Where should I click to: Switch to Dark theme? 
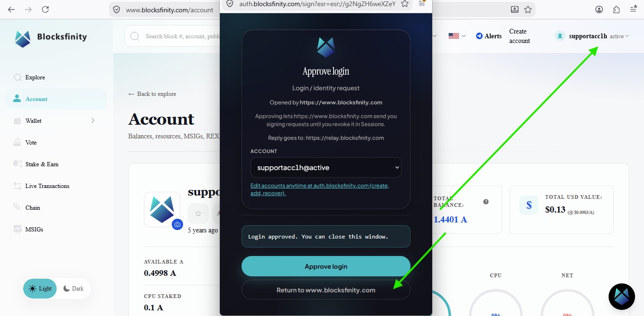click(x=74, y=289)
